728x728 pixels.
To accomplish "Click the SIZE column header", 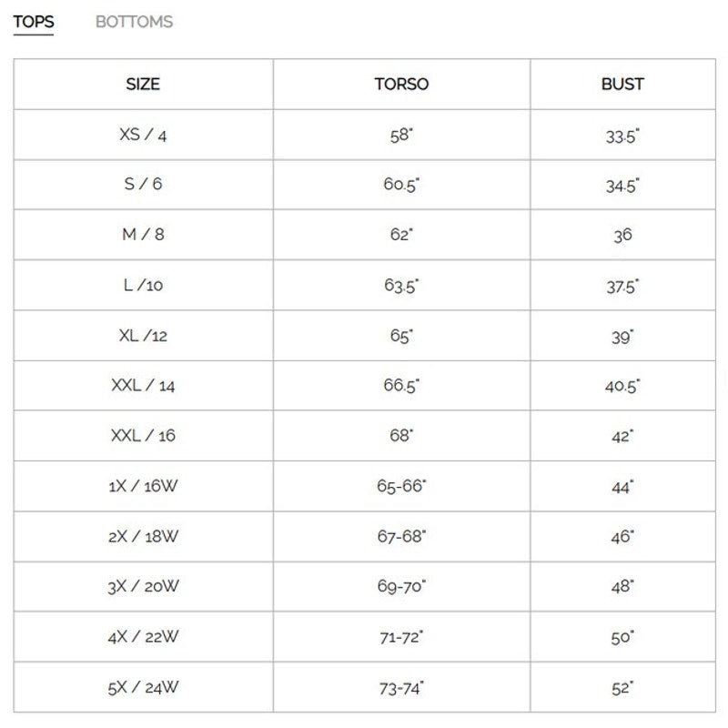I will coord(143,84).
